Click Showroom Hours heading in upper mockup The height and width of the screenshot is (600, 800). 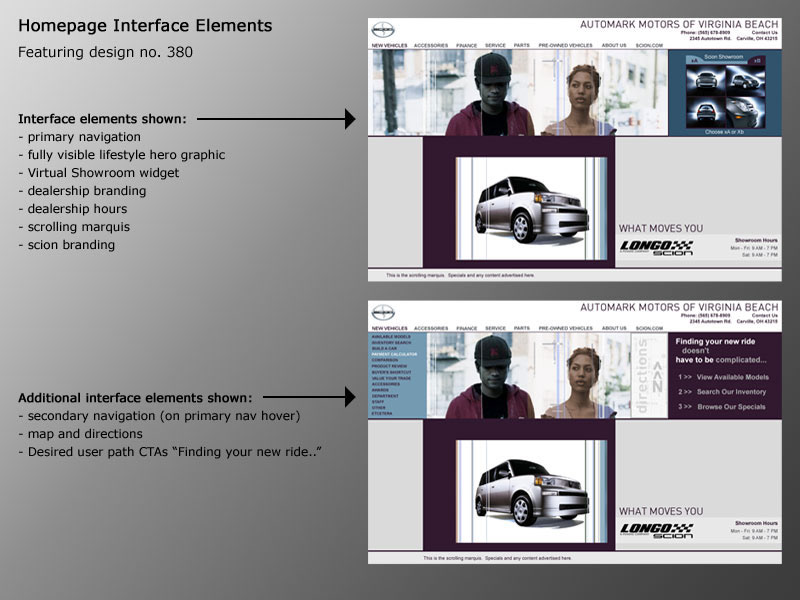click(756, 240)
